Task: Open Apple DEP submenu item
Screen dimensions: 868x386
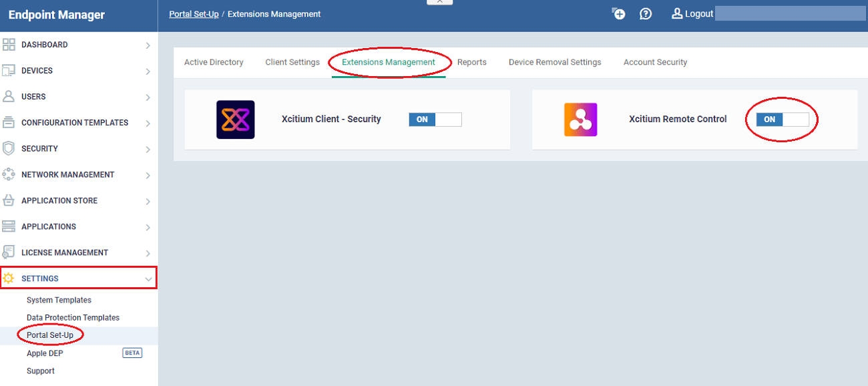Action: 45,353
